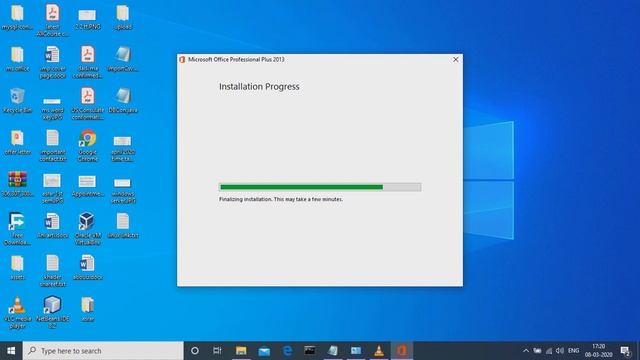Open the Action Center notifications icon
Screen dimensions: 640x360
[x=625, y=351]
